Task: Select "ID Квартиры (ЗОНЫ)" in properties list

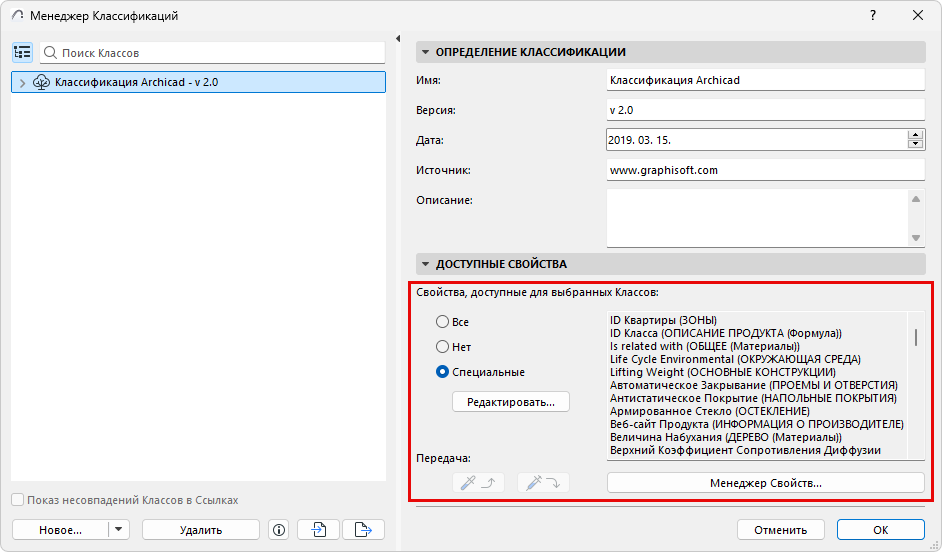Action: pos(663,320)
